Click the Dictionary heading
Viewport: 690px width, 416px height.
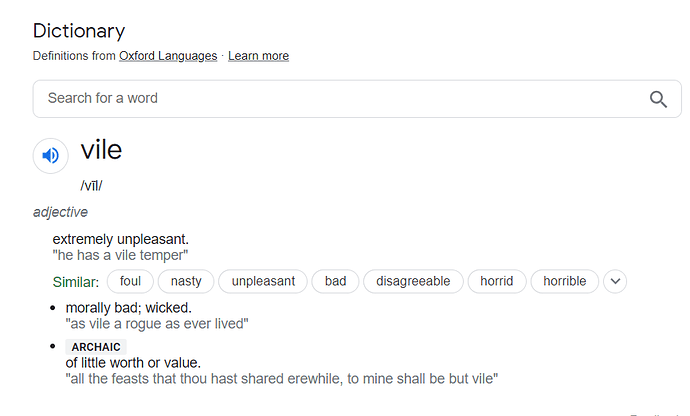79,31
